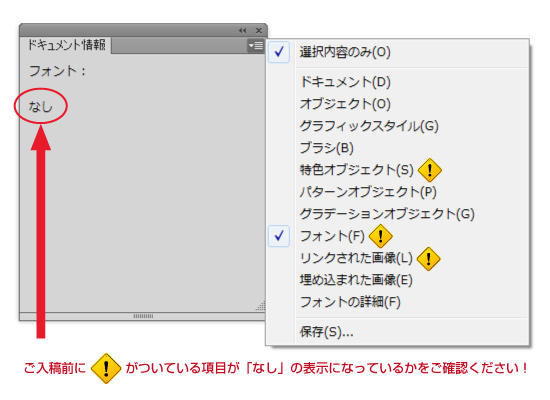Choose オブジェクト(O) from the menu
This screenshot has width=550, height=400.
click(x=345, y=104)
